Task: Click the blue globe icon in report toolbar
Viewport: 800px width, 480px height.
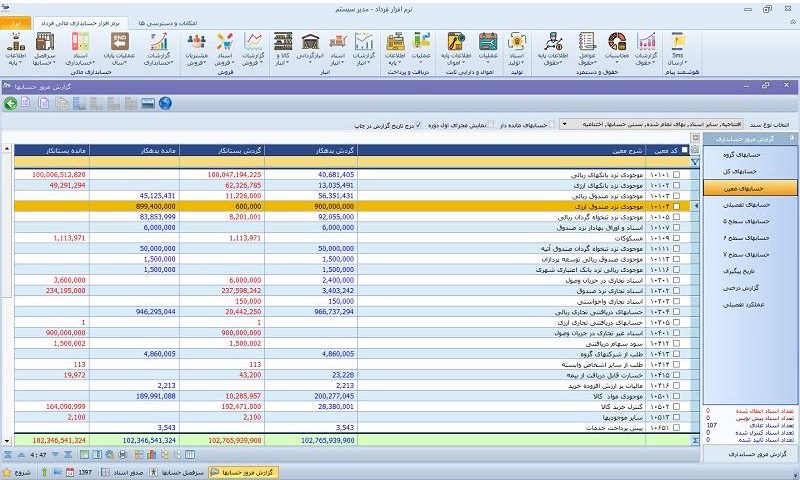Action: [x=165, y=103]
